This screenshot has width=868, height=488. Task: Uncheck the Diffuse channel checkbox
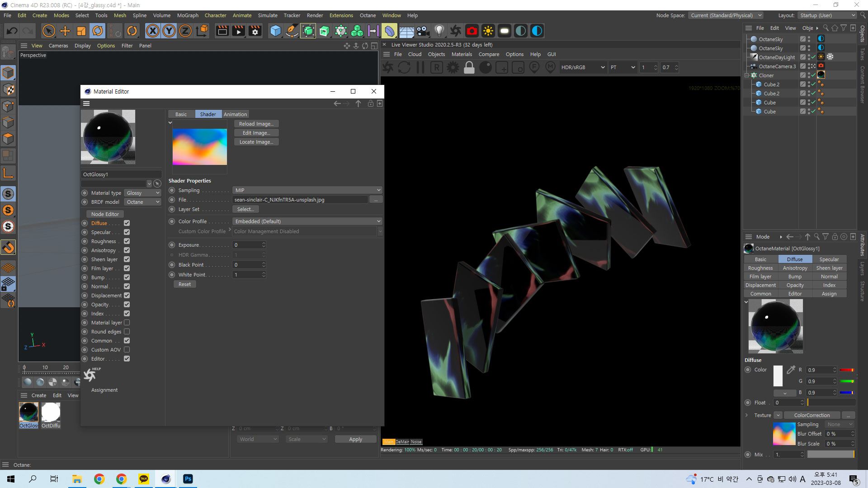(x=127, y=223)
